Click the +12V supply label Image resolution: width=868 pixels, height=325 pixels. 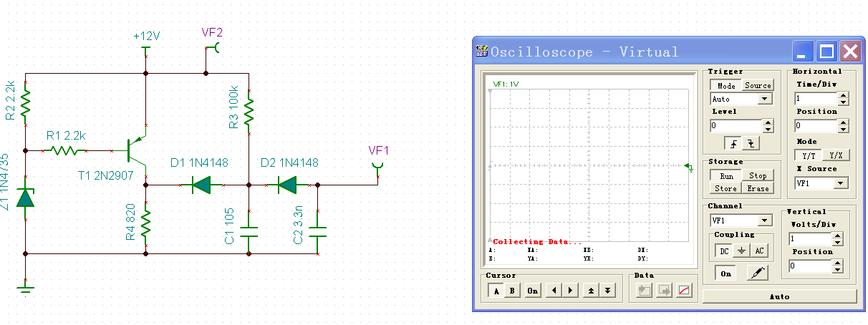coord(146,35)
